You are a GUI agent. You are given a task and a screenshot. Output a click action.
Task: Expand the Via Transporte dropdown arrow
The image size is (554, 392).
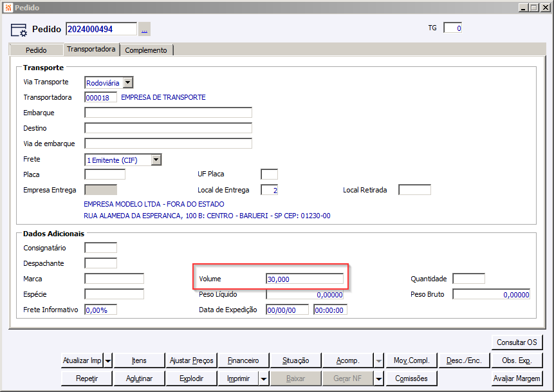click(x=128, y=82)
